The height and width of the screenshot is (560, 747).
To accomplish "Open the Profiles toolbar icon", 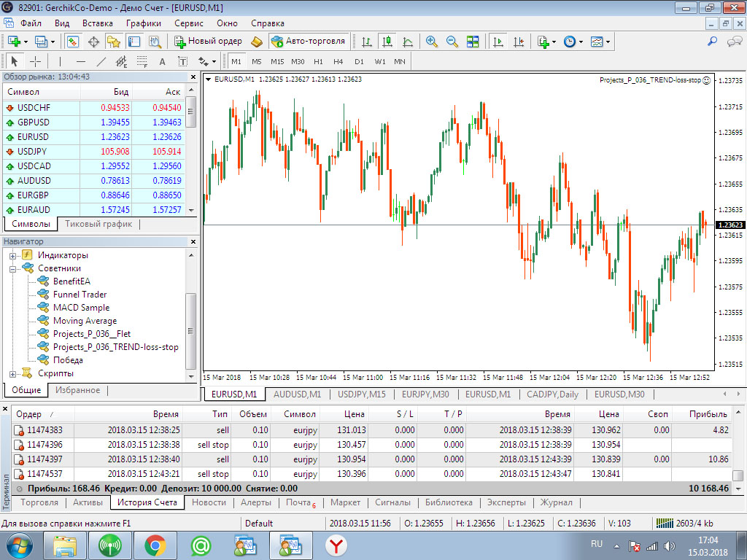I will [x=41, y=42].
